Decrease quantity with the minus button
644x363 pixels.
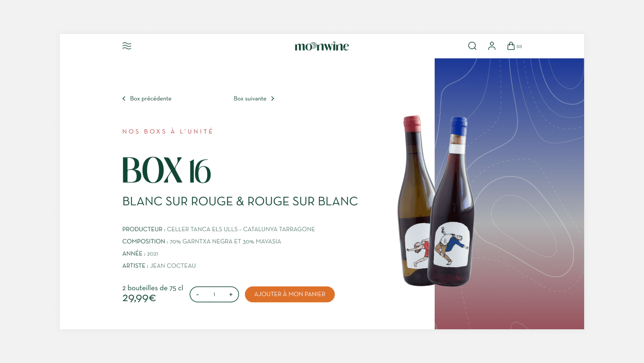[x=197, y=294]
